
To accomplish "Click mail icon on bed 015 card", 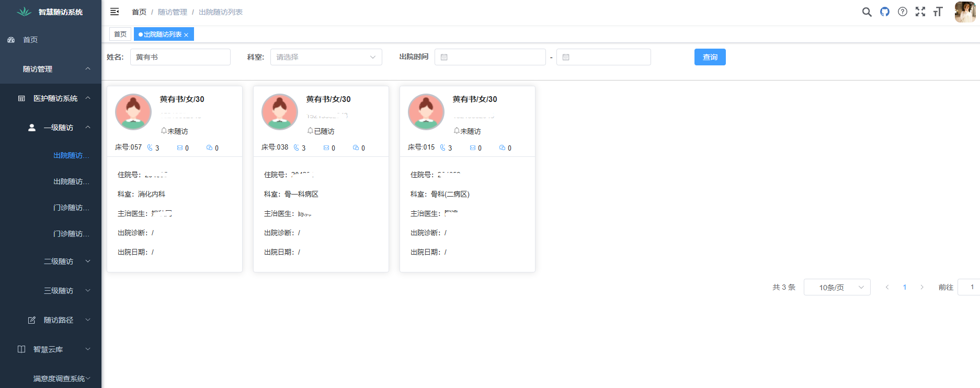I will click(x=473, y=148).
